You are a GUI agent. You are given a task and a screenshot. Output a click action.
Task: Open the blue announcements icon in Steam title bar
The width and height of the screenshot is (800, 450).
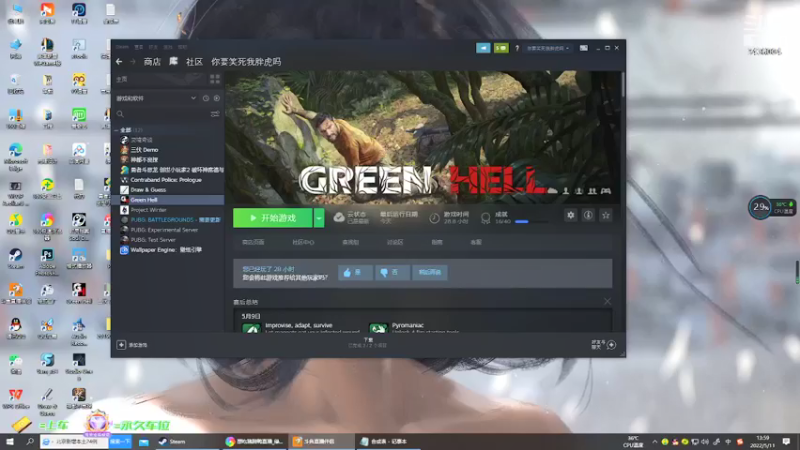click(x=483, y=48)
